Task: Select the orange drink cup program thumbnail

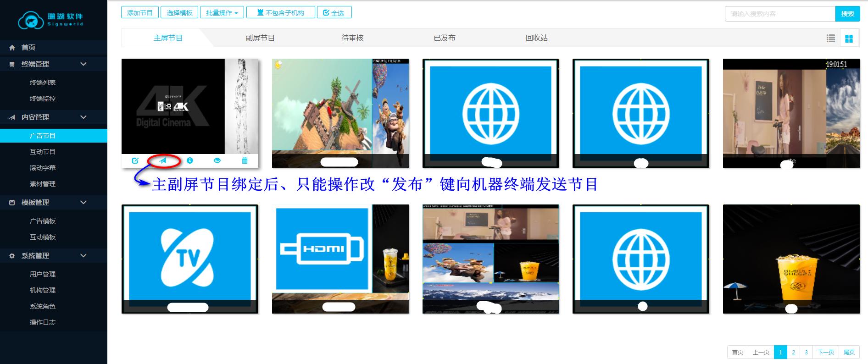Action: pyautogui.click(x=791, y=259)
